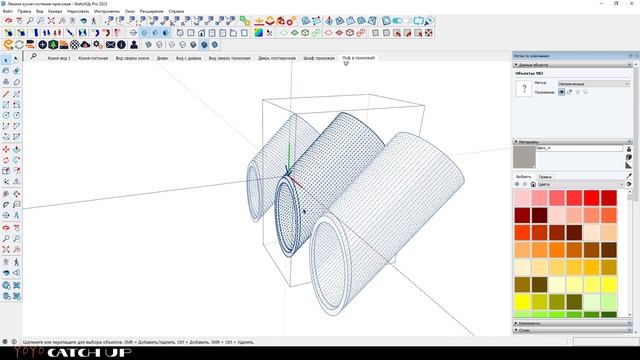Screen dimensions: 640x360
Task: Toggle the third round icon in Entity Info
Action: [x=578, y=92]
